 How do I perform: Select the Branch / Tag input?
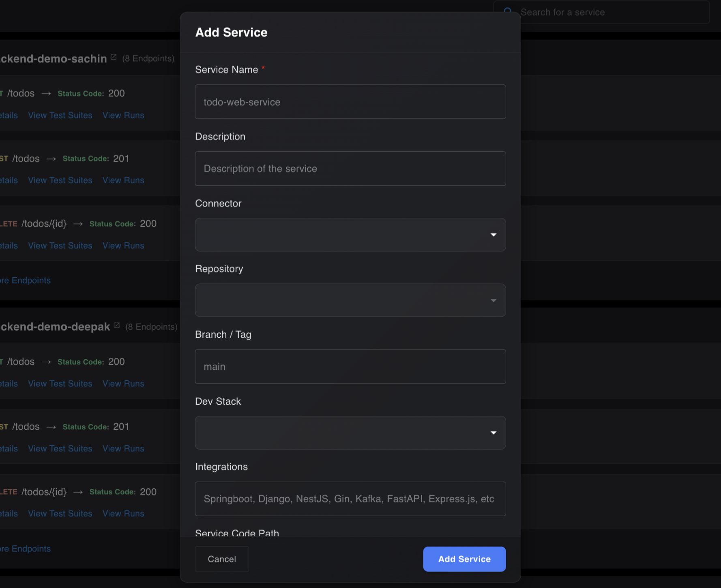click(350, 367)
